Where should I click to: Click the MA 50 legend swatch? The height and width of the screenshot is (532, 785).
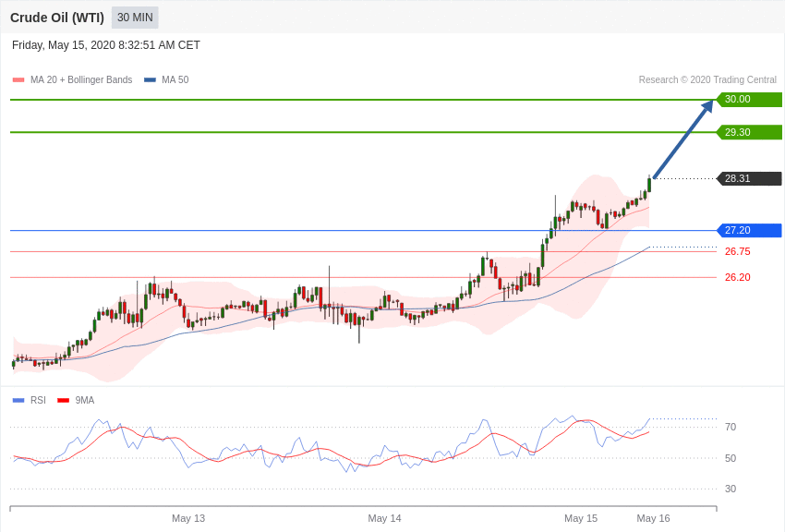tap(150, 79)
